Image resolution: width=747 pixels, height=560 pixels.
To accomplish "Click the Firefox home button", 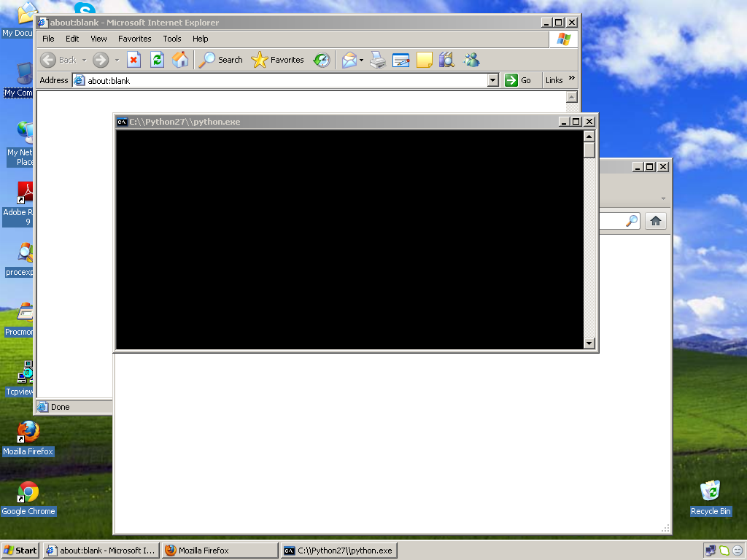I will click(x=655, y=221).
